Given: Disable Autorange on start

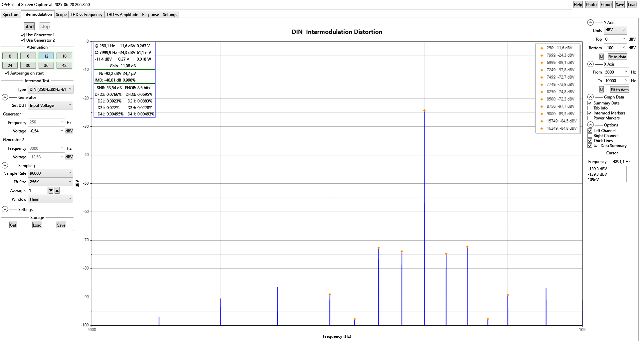Looking at the screenshot, I should [x=6, y=73].
